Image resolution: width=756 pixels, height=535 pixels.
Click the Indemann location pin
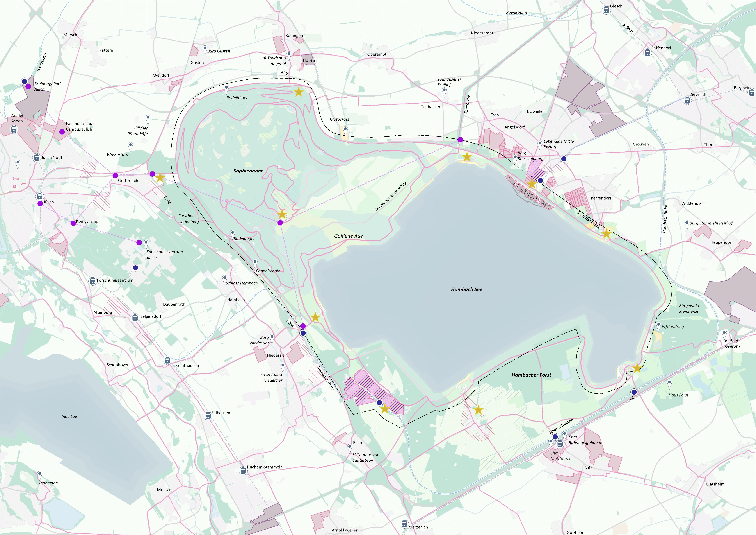tap(40, 474)
